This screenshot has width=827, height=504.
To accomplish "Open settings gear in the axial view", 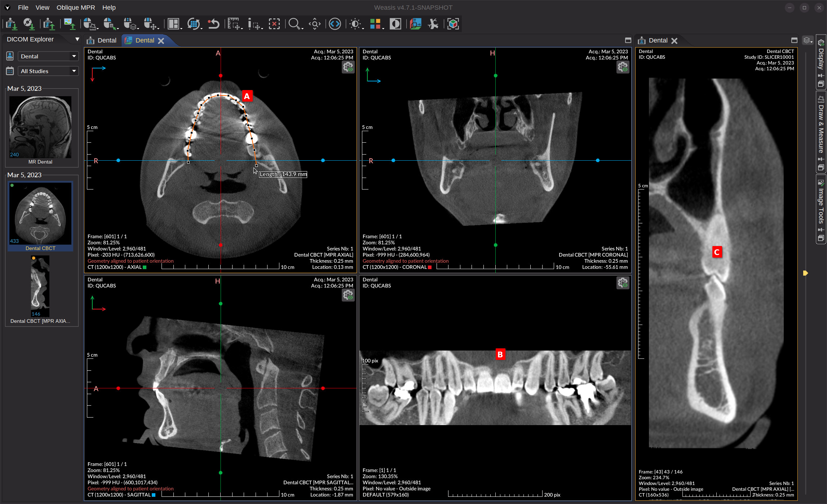I will coord(348,67).
